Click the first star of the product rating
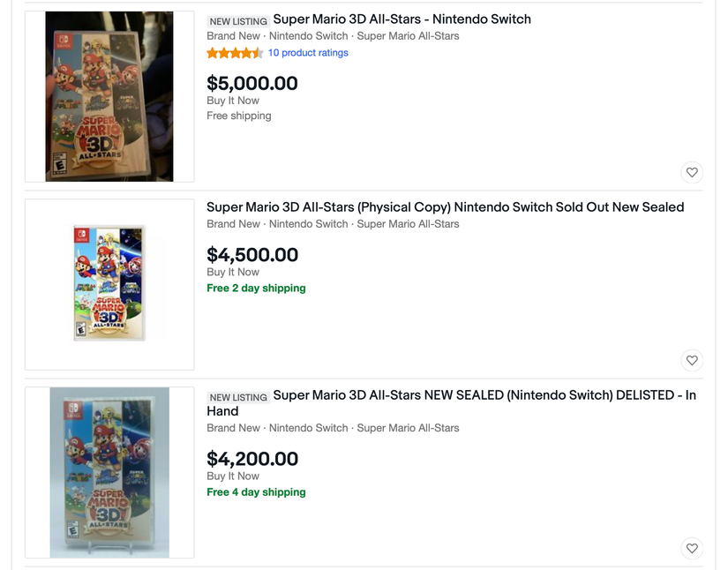The height and width of the screenshot is (570, 728). (x=210, y=53)
